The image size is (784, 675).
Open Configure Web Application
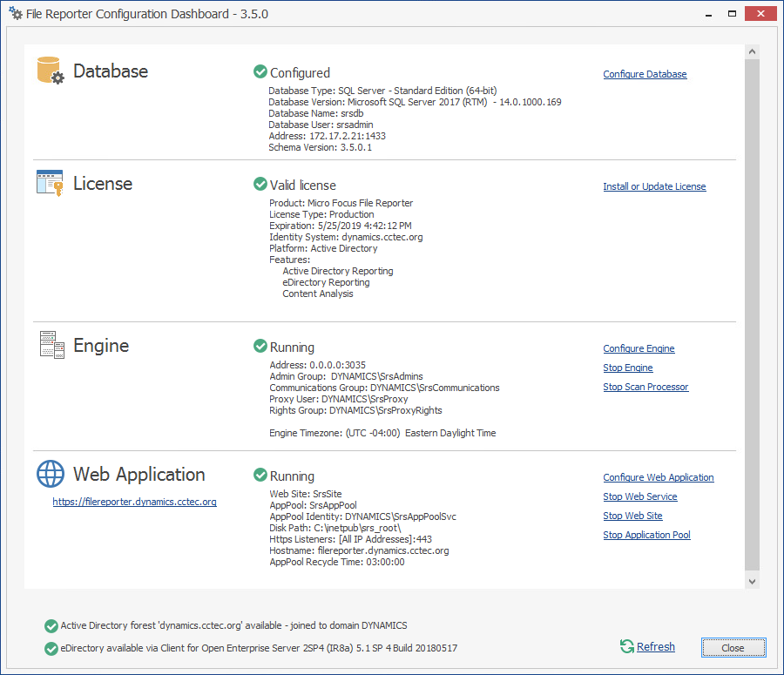pos(658,477)
